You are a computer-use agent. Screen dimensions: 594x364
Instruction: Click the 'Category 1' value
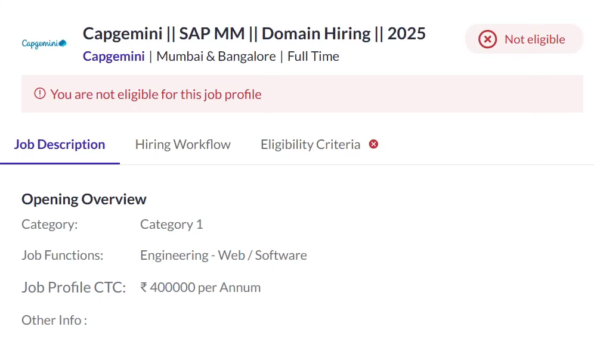tap(172, 225)
